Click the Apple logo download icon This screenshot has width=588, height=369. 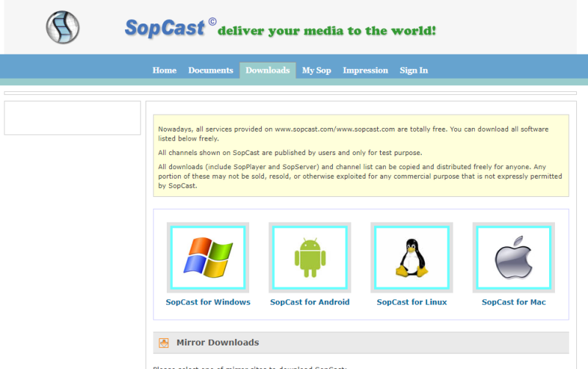pyautogui.click(x=513, y=257)
